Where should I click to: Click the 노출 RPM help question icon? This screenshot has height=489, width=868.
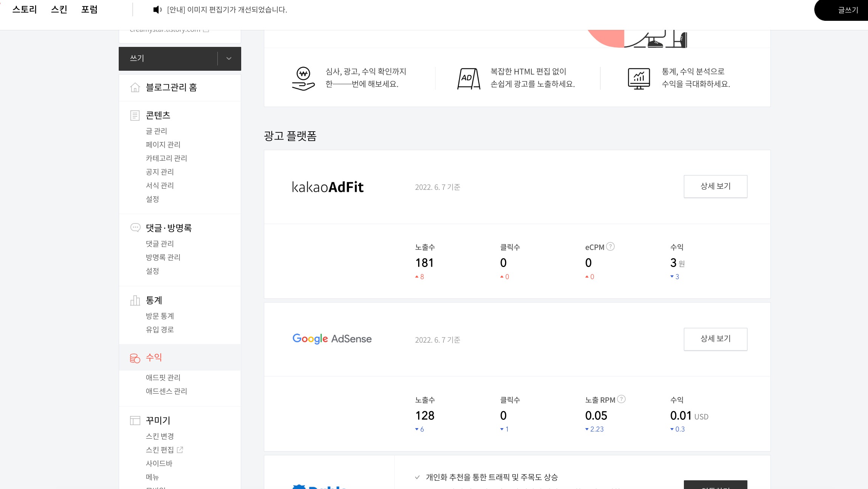pos(621,399)
